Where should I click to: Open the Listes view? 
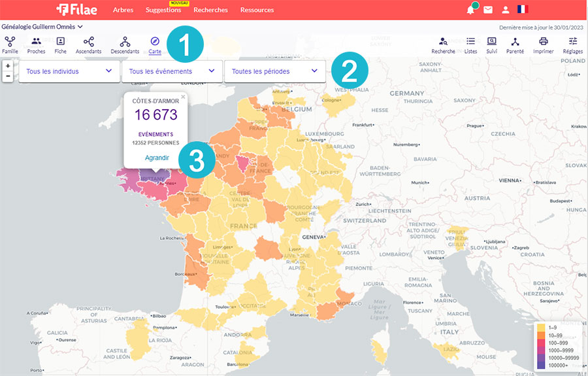(x=470, y=44)
